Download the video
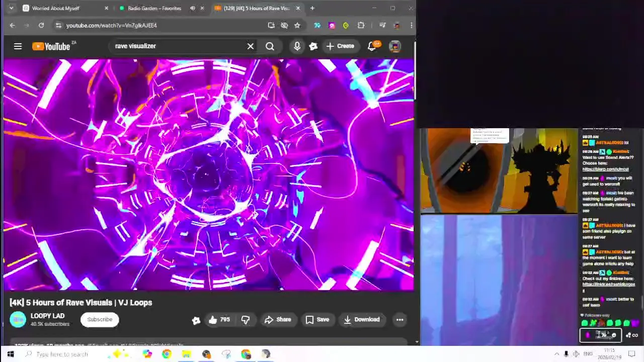Image resolution: width=644 pixels, height=362 pixels. pos(361,320)
